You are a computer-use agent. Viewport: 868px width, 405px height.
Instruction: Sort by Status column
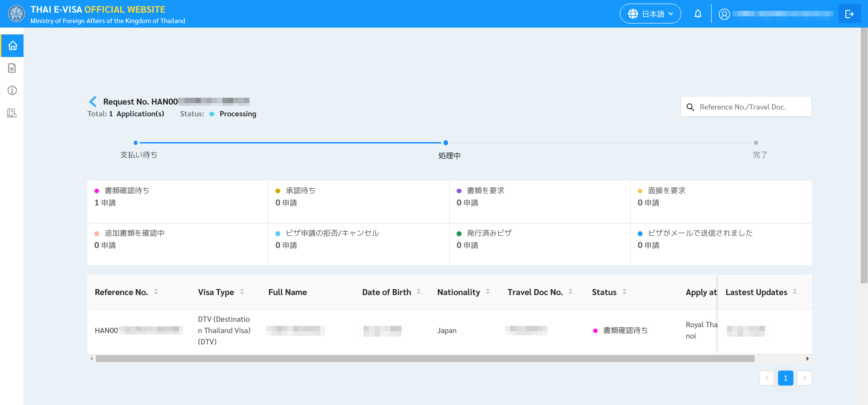[624, 292]
